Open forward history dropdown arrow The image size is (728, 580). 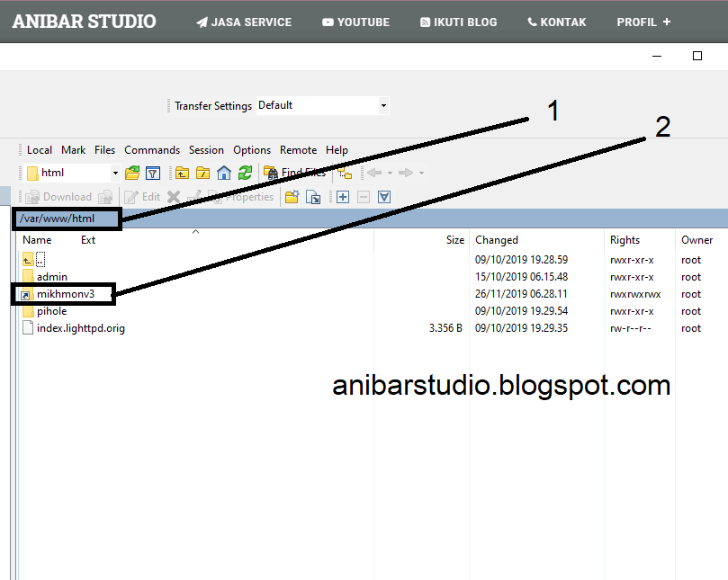[421, 173]
